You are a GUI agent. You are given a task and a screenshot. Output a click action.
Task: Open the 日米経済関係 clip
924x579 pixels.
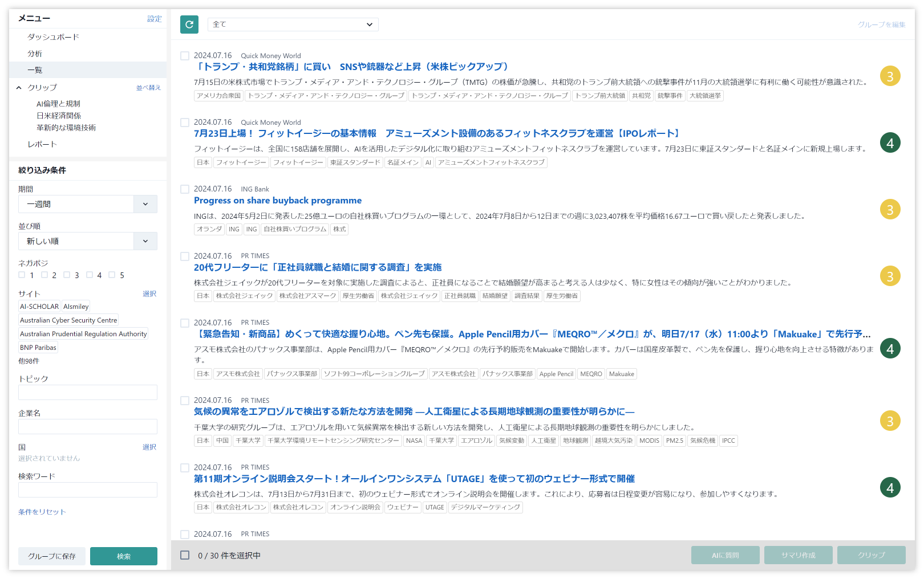pyautogui.click(x=59, y=116)
